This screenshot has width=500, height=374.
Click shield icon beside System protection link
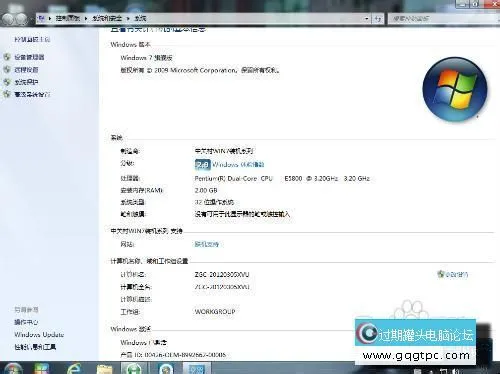point(7,82)
